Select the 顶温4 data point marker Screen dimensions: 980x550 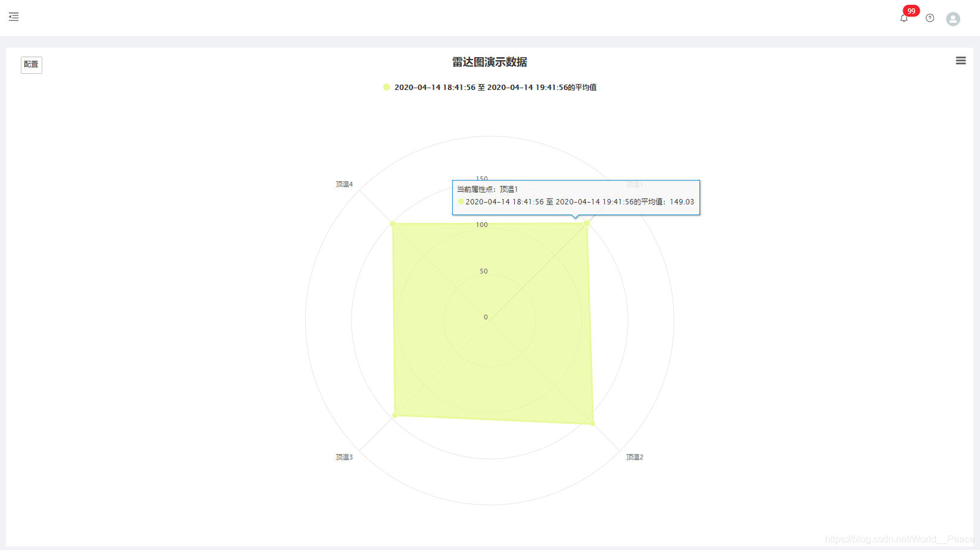[393, 223]
